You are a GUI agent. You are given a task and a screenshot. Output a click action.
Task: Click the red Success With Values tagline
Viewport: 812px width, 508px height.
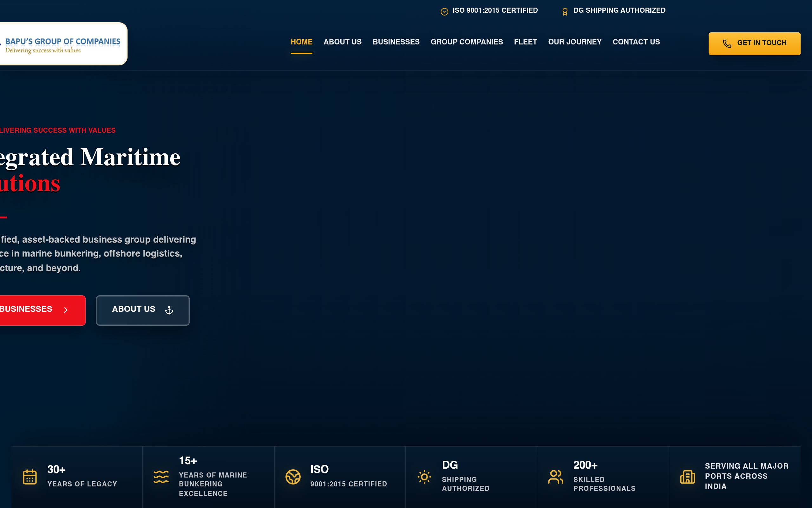pyautogui.click(x=58, y=130)
